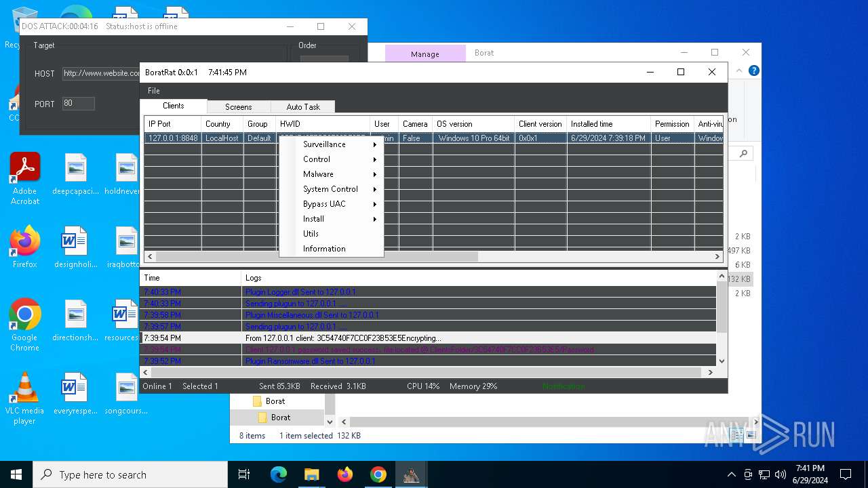Click the logs panel vertical scrollbar

(722, 308)
